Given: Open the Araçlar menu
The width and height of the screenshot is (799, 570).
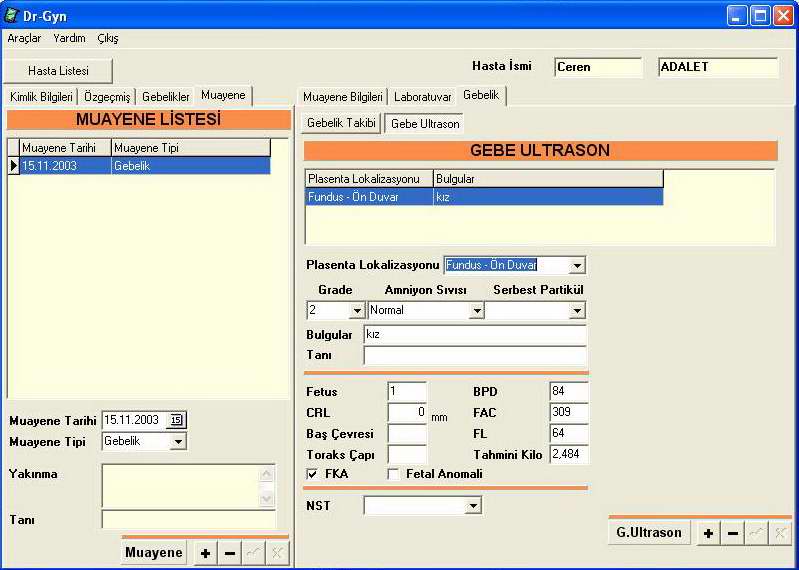Looking at the screenshot, I should pyautogui.click(x=24, y=38).
